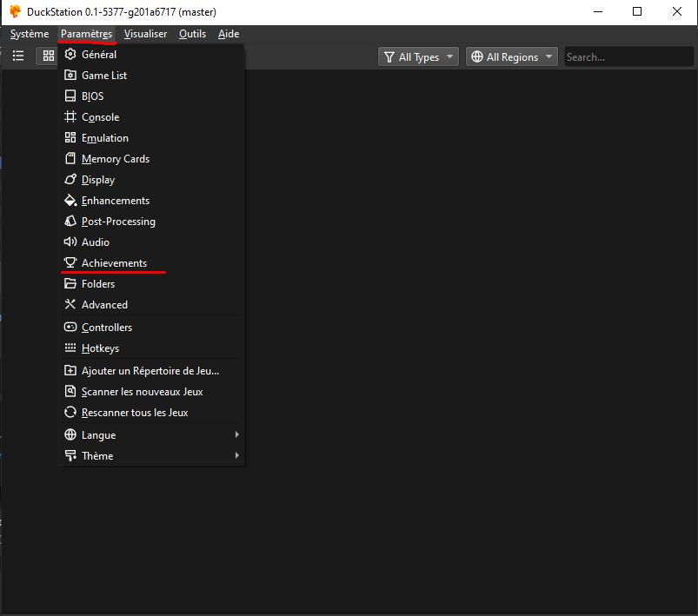Screen dimensions: 698x616
Task: Switch game list to grid view
Action: [48, 56]
